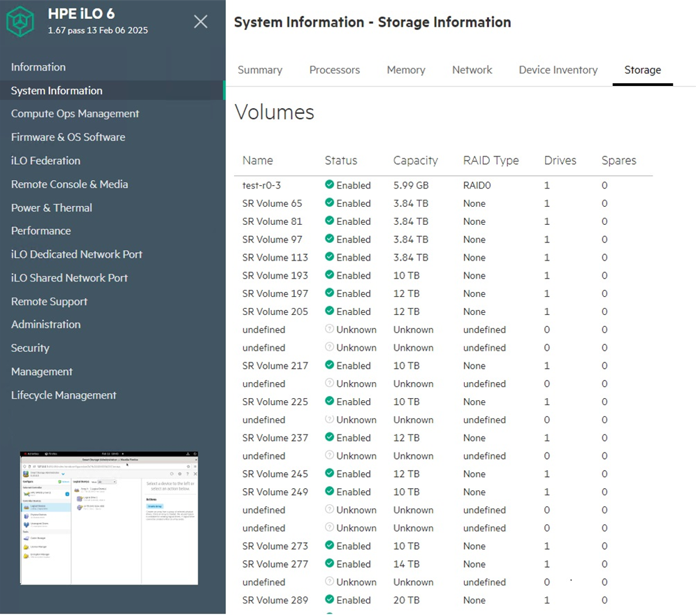
Task: Click the green check icon for SR Volume 225
Action: [x=329, y=401]
